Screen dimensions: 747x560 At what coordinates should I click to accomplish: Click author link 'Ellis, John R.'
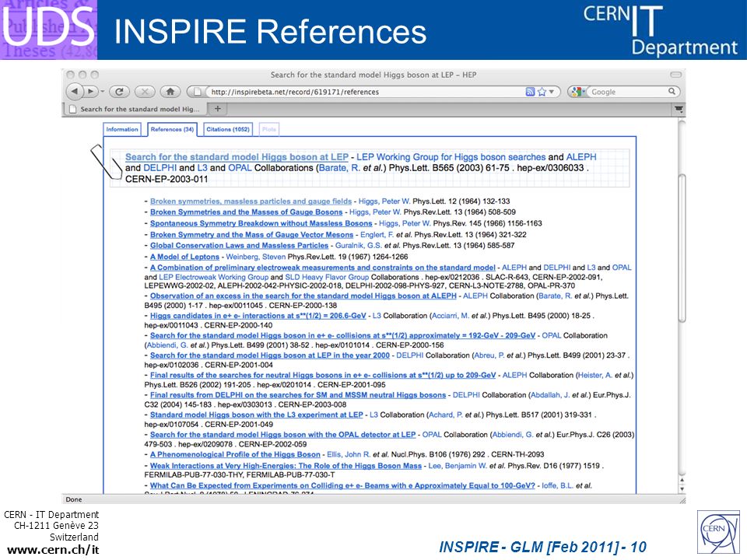(x=349, y=454)
